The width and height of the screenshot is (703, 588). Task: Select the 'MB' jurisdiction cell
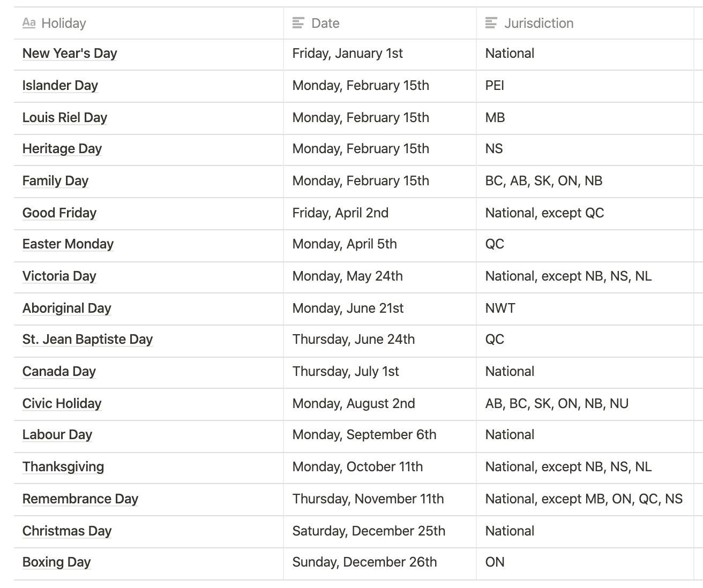[585, 118]
